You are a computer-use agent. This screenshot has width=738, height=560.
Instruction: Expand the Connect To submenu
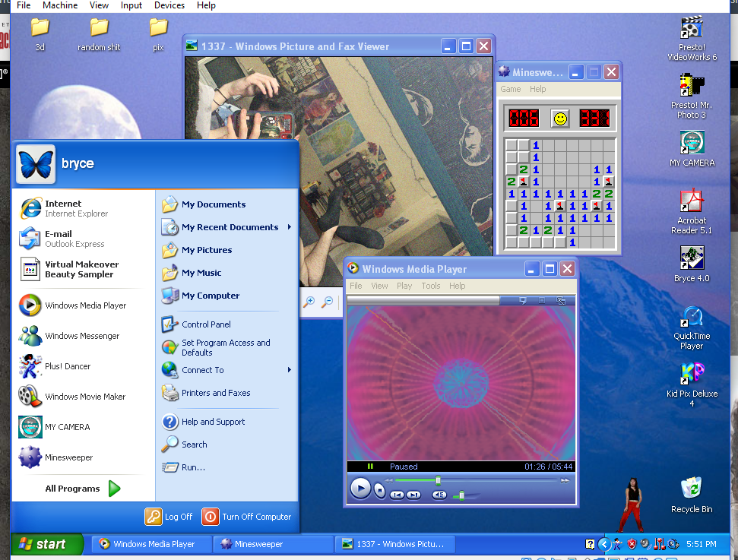[203, 370]
